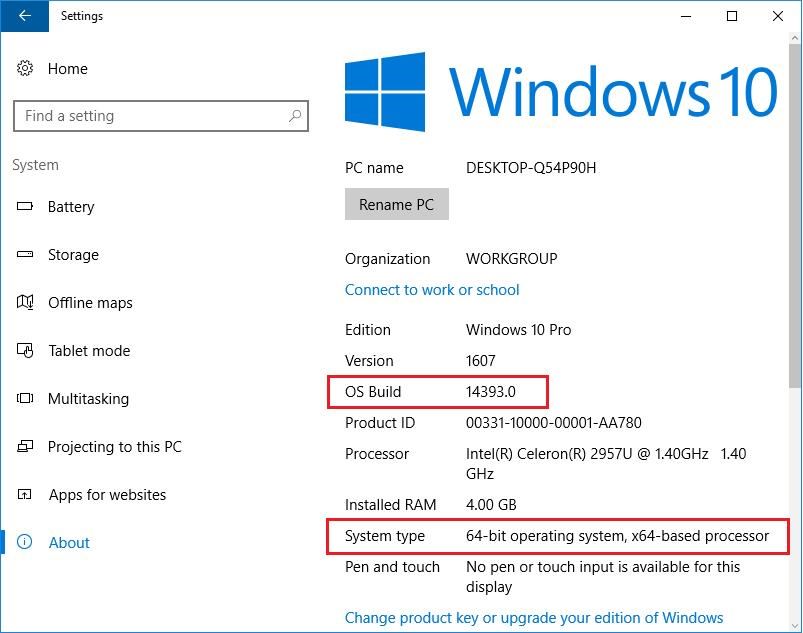Screen dimensions: 803x633
Task: Open Change product key or upgrade link
Action: 534,618
